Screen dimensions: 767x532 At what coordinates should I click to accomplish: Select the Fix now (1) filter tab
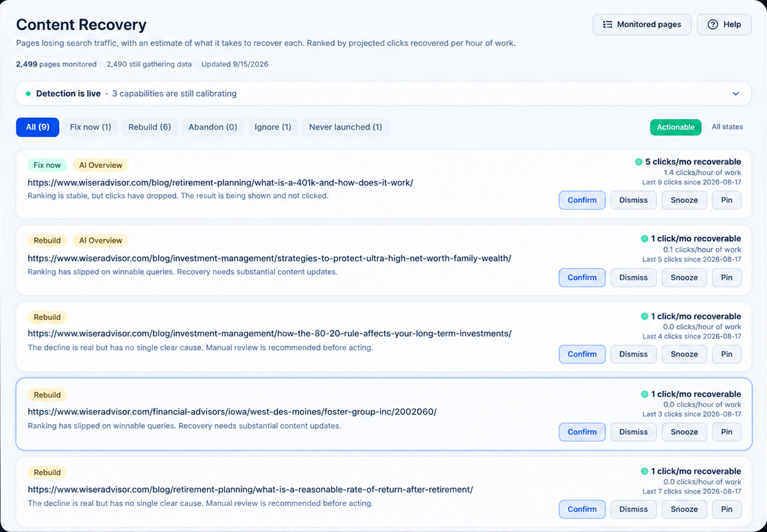click(91, 127)
